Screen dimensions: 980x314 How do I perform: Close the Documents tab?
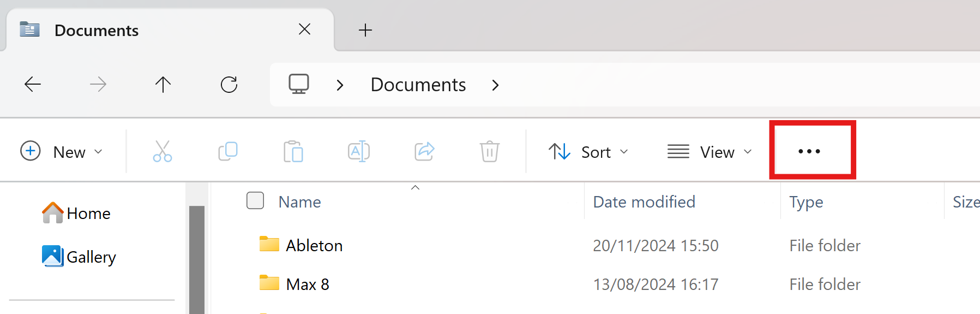point(305,29)
